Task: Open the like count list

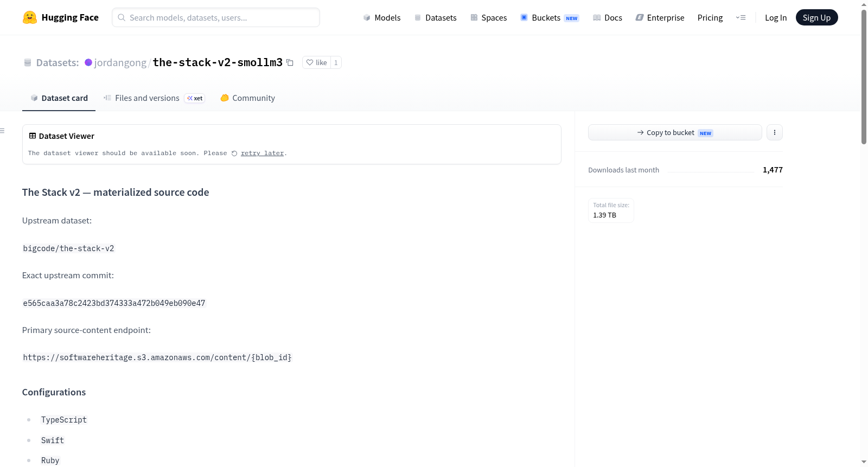Action: 336,62
